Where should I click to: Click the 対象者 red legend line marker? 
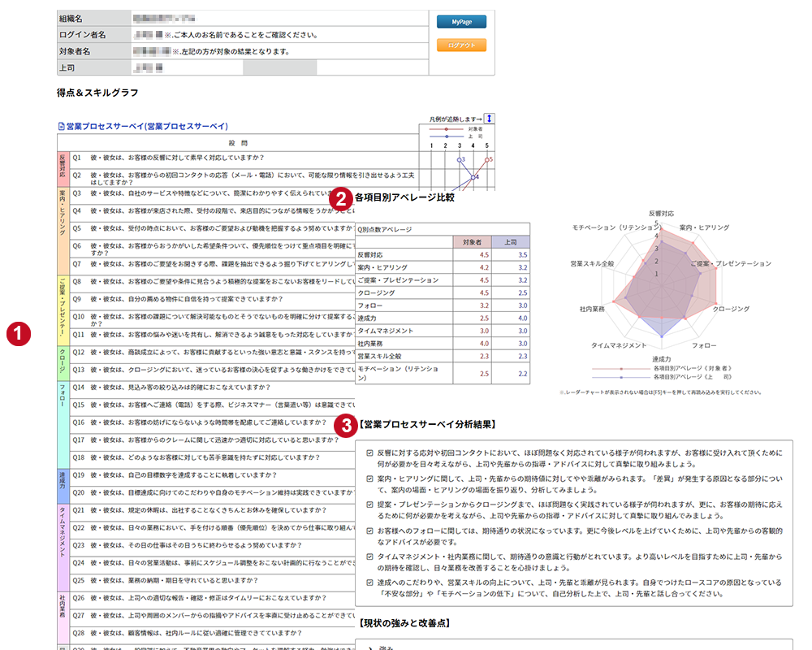click(446, 129)
